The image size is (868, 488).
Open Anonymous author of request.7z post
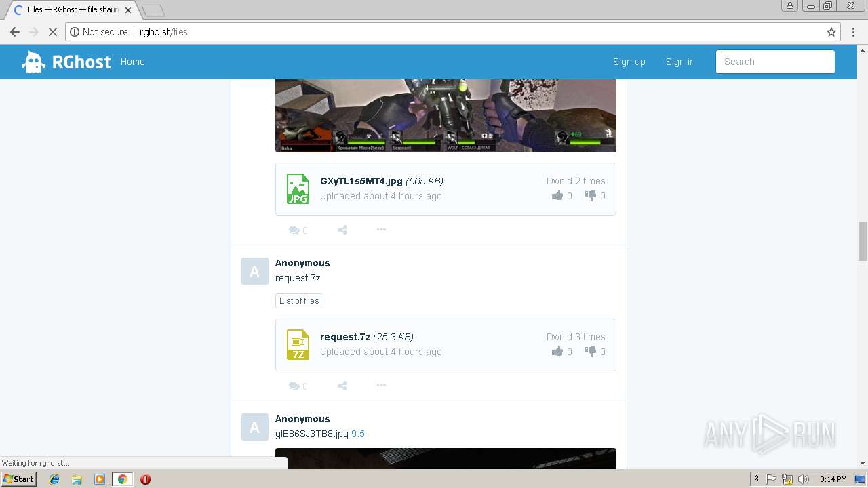302,263
